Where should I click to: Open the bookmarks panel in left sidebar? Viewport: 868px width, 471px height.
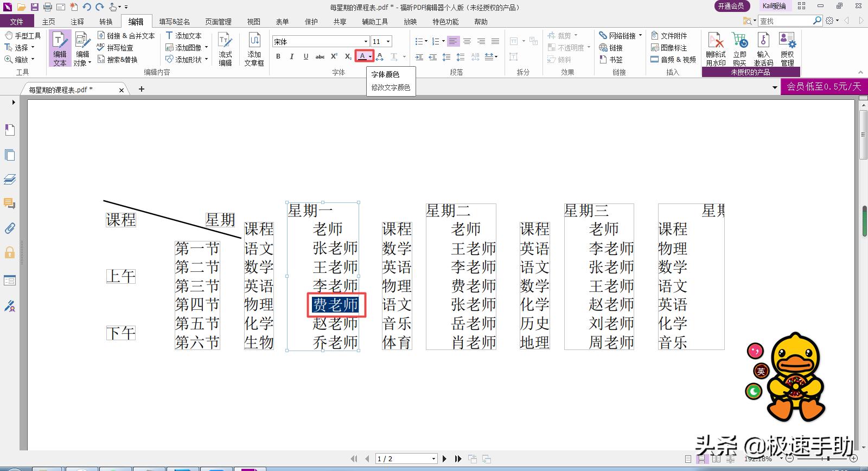pyautogui.click(x=10, y=130)
